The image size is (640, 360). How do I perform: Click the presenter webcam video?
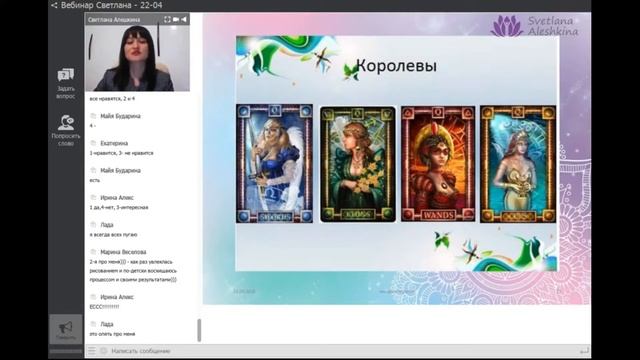[x=137, y=58]
